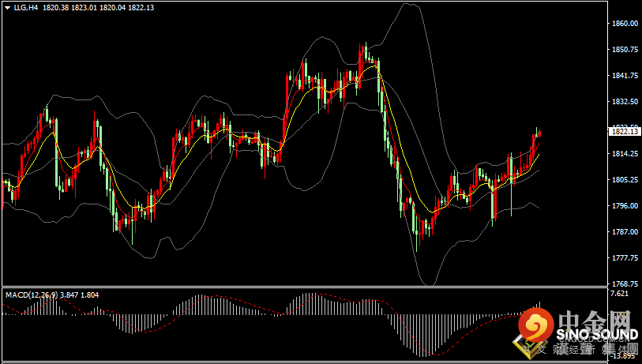
Task: Click the 7.621 MACD scale value
Action: point(619,293)
